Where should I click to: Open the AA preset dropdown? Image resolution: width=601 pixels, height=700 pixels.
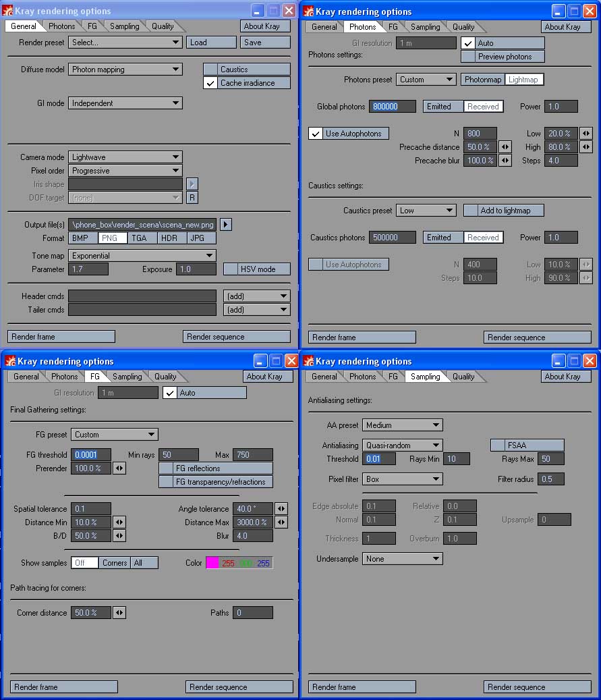pyautogui.click(x=402, y=425)
